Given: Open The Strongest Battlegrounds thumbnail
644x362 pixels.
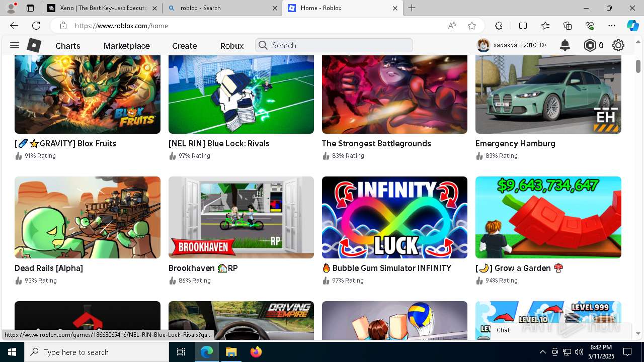Looking at the screenshot, I should point(394,95).
